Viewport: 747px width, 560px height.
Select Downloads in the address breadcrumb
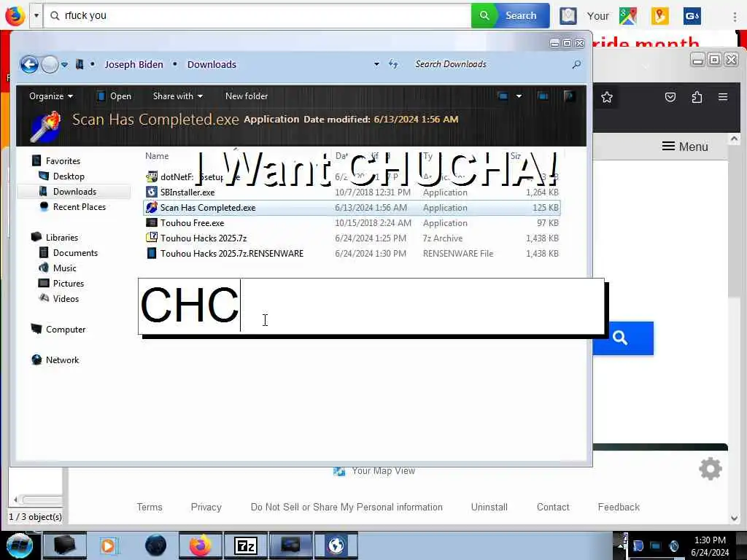[x=212, y=64]
